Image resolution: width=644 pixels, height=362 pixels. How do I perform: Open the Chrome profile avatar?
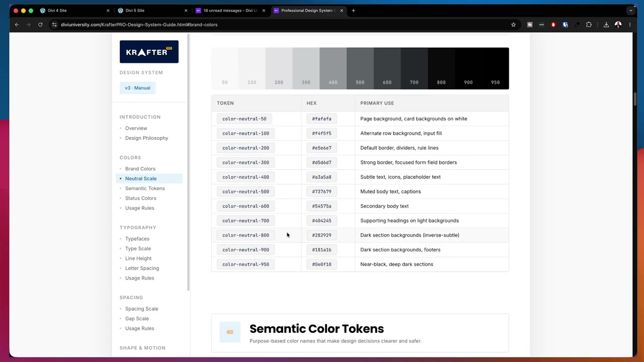coord(618,25)
